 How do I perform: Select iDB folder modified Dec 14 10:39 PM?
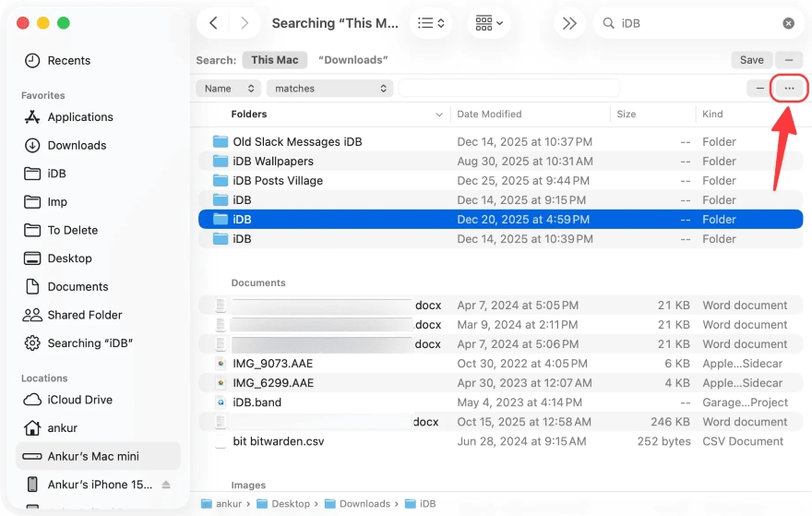(500, 239)
